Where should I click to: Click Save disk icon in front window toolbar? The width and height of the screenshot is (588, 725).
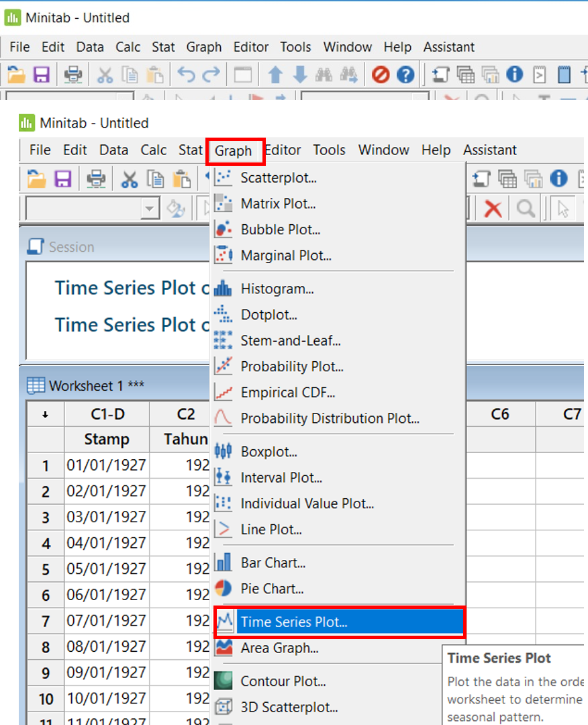point(63,179)
